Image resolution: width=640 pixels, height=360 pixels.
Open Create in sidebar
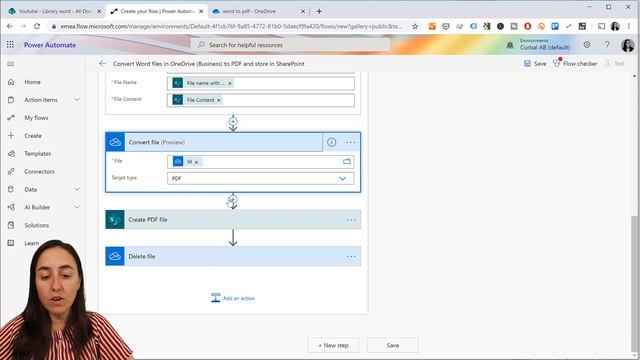[33, 136]
